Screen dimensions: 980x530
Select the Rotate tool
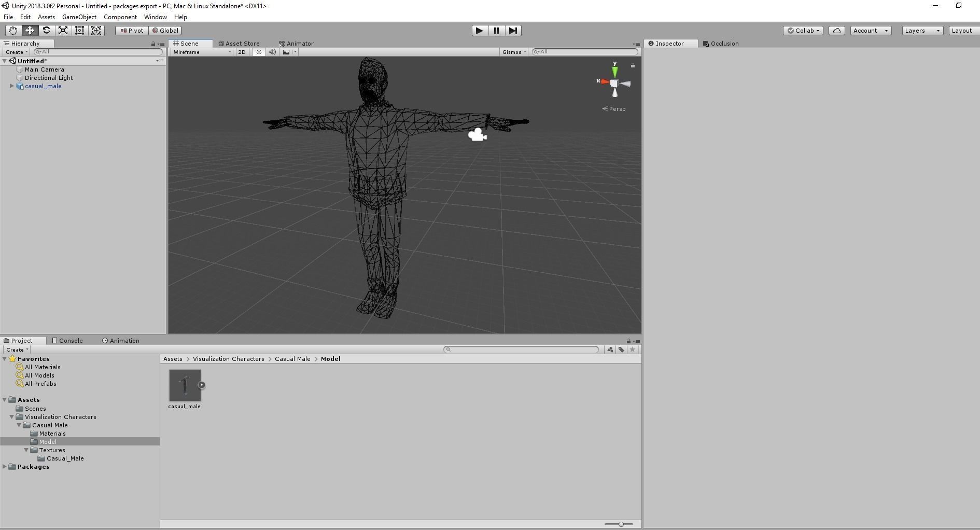tap(46, 30)
